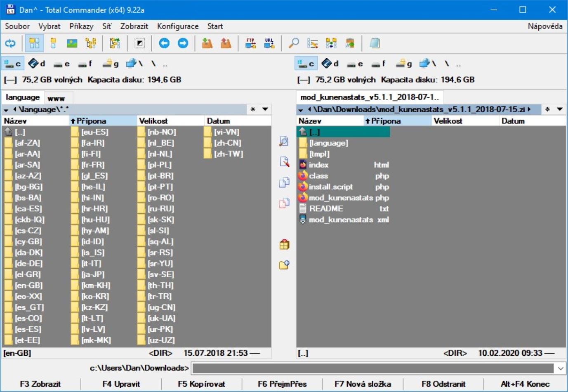Expand the command line history dropdown

(561, 368)
